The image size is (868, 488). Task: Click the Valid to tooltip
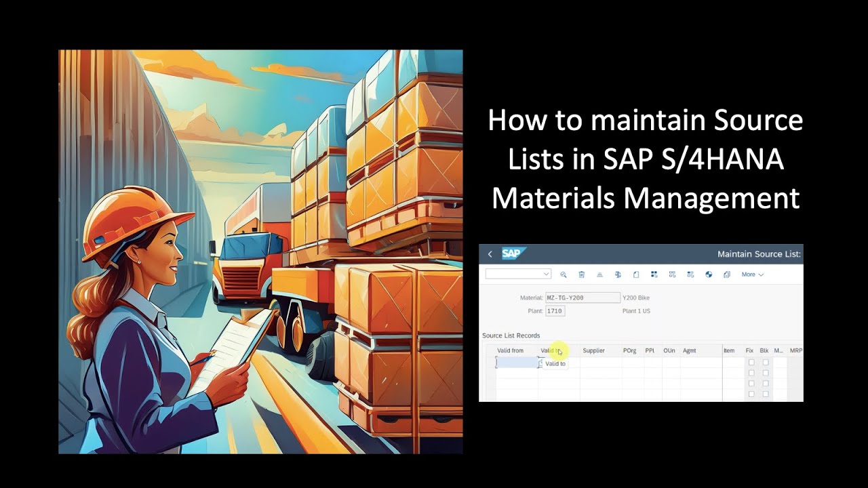tap(555, 364)
